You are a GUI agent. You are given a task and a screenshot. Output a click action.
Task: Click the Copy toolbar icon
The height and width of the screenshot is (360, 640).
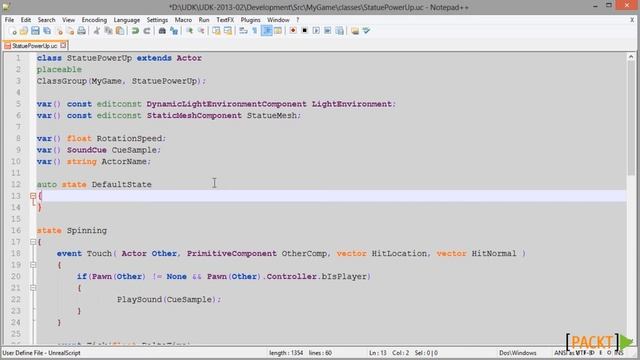pos(109,31)
